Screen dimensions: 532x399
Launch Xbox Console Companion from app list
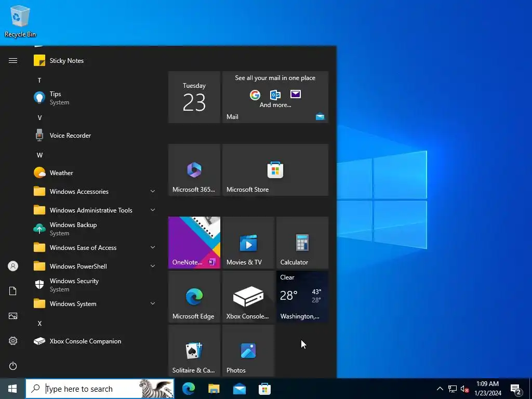pos(95,341)
